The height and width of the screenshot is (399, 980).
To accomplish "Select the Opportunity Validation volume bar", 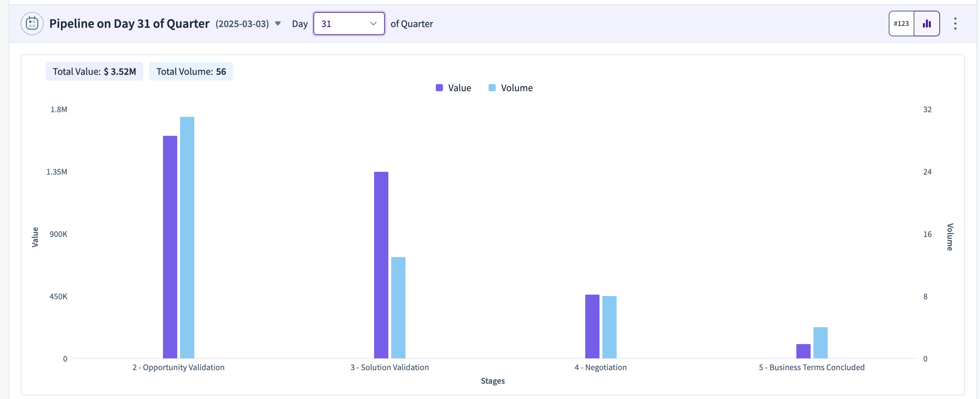I will coord(187,238).
